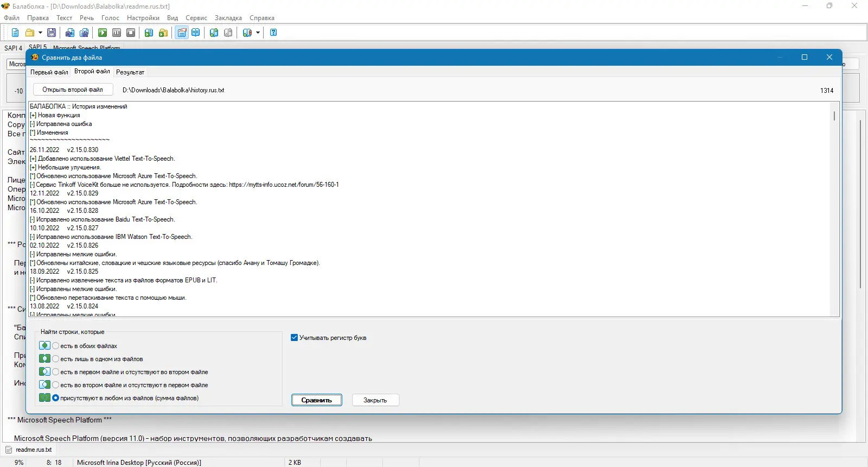This screenshot has height=467, width=868.
Task: Click icon beside 'есть во втором файле и отсутствуют'
Action: (45, 384)
